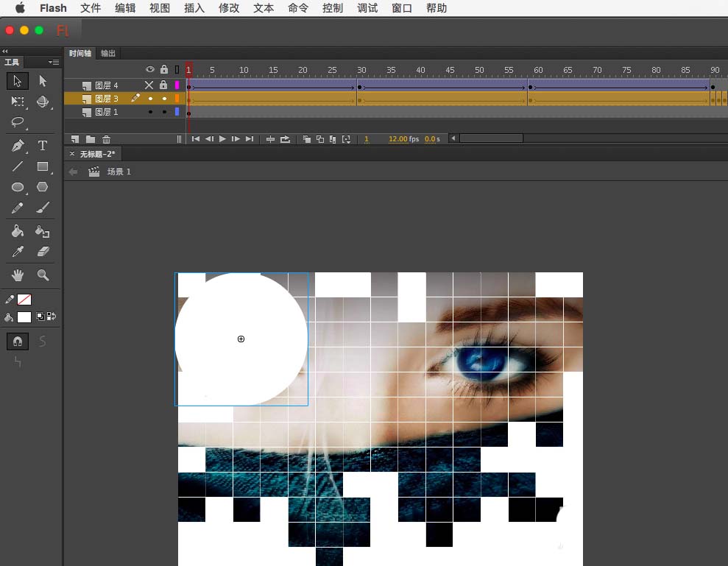728x566 pixels.
Task: Click the New Layer icon
Action: point(75,139)
